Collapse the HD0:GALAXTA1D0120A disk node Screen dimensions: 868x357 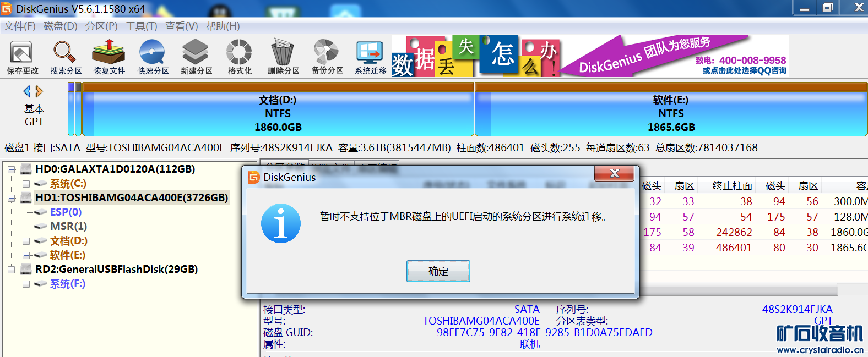(x=11, y=169)
